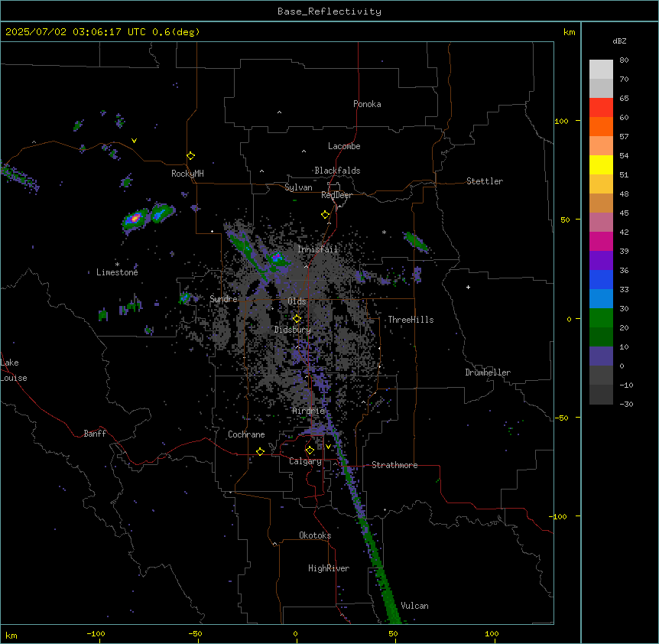Click the Sundre town label
The width and height of the screenshot is (659, 644).
pos(223,299)
